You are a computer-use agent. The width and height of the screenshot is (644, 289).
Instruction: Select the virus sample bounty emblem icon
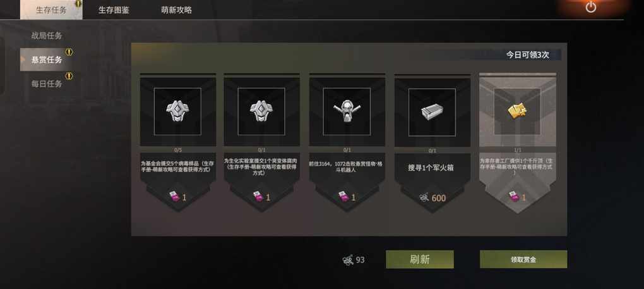click(x=177, y=111)
